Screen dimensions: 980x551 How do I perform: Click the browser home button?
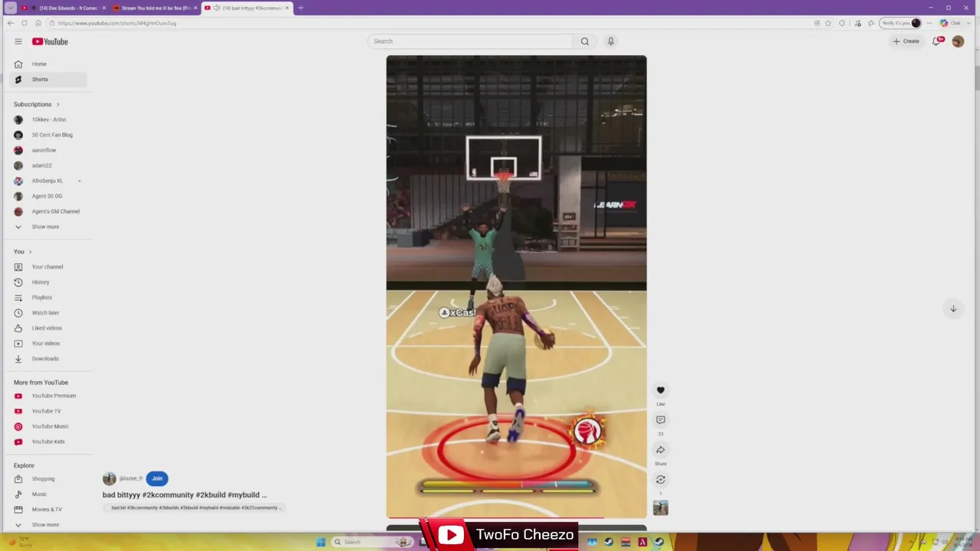point(38,23)
